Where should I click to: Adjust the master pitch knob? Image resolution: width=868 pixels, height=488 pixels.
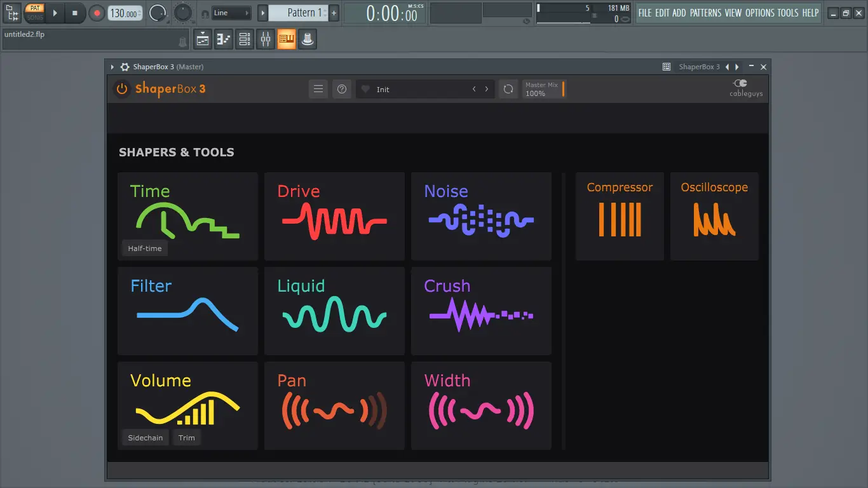coord(183,12)
